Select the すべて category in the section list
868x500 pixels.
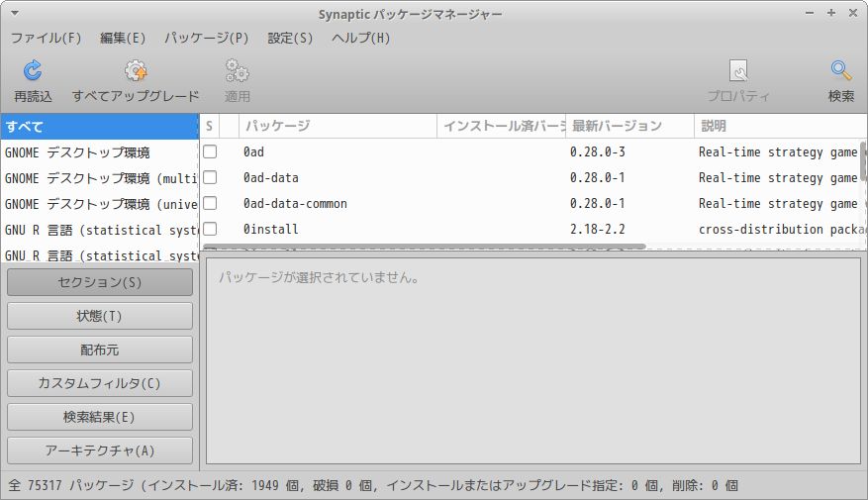pyautogui.click(x=100, y=127)
